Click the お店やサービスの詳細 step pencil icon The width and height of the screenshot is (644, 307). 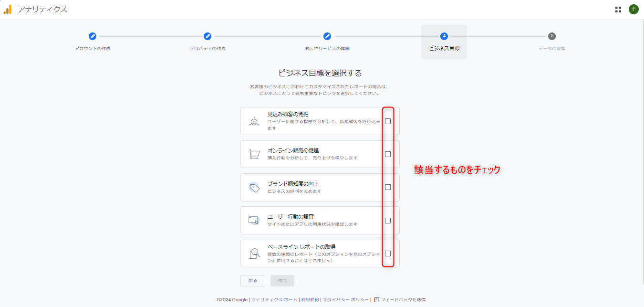pos(327,36)
